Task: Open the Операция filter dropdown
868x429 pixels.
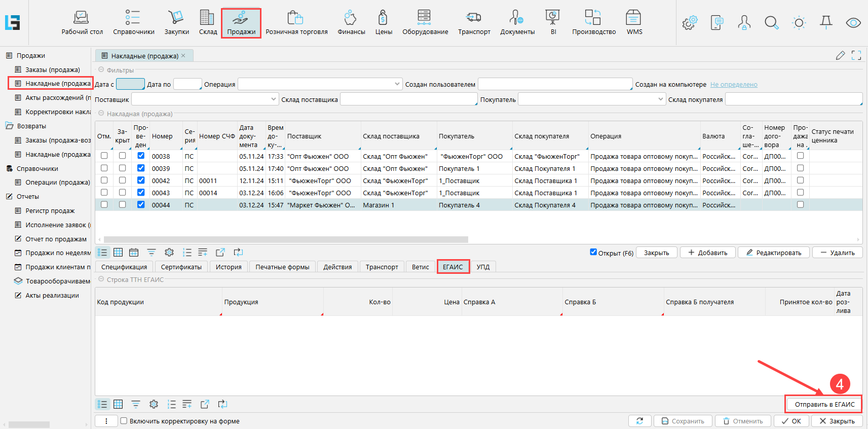Action: coord(397,84)
